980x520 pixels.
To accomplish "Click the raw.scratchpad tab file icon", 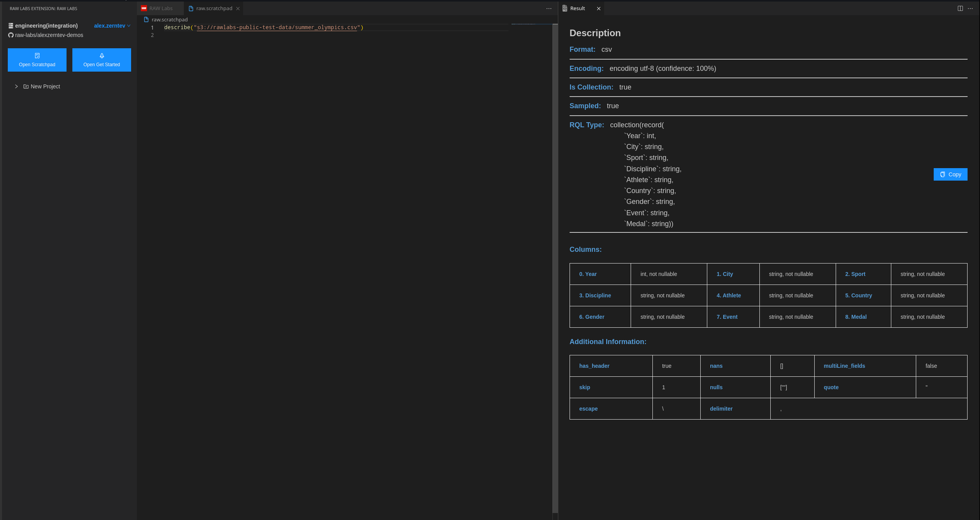I will pos(191,9).
